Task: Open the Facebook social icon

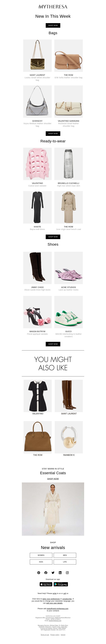Action: coord(46,573)
